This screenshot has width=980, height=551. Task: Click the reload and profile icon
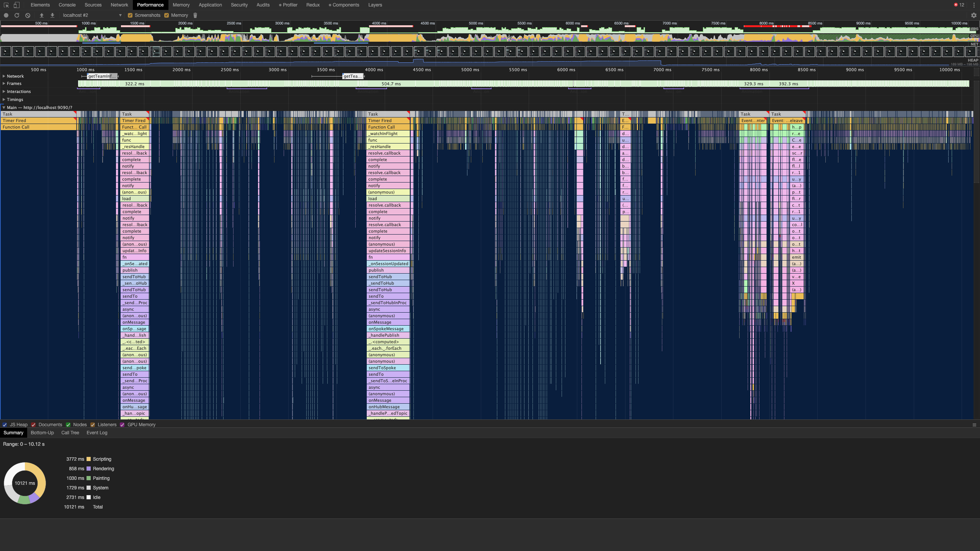tap(17, 15)
